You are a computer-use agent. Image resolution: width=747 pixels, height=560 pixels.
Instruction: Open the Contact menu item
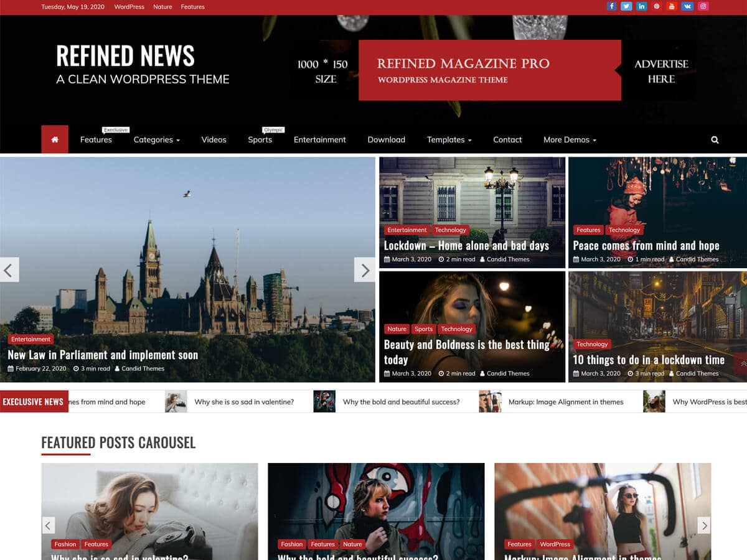click(x=507, y=140)
